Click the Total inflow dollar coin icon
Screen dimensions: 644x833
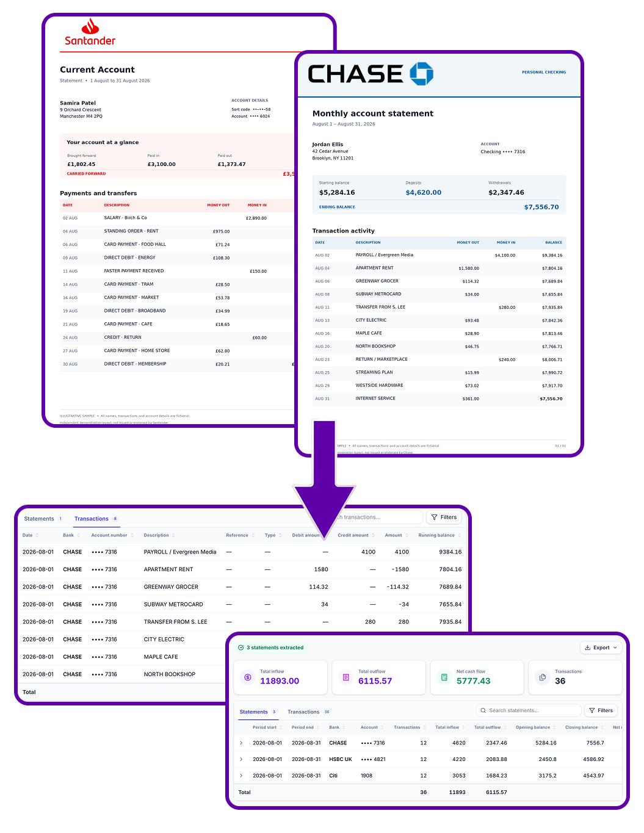point(247,677)
